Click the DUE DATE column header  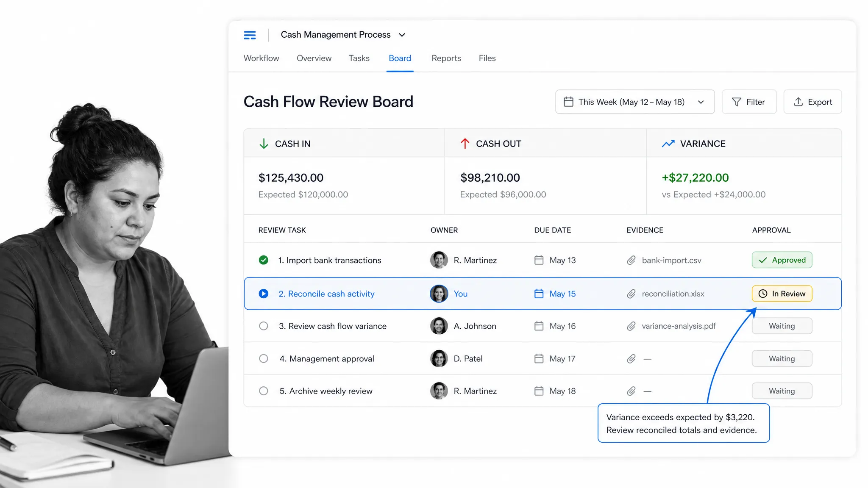(x=552, y=230)
